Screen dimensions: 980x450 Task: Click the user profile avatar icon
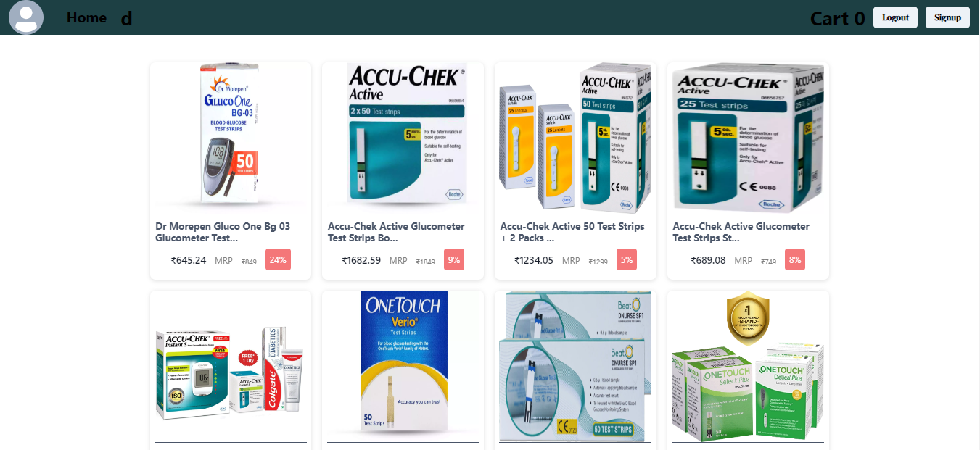(26, 17)
